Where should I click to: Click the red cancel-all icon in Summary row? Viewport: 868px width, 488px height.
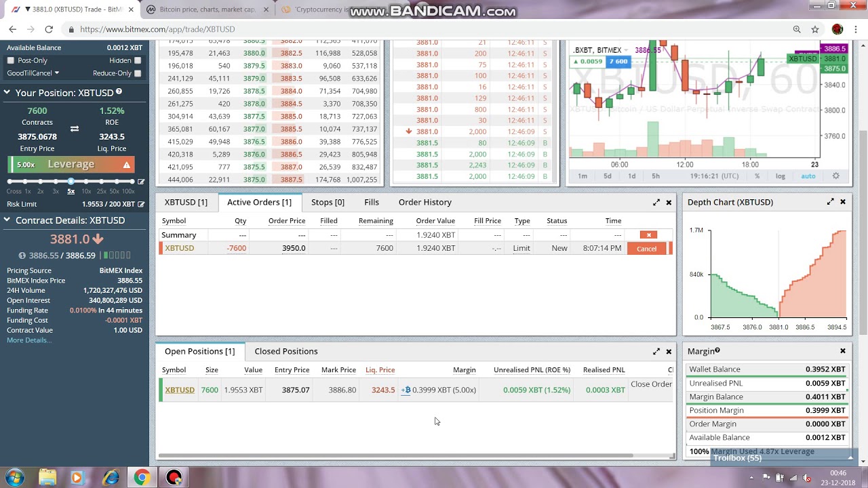pyautogui.click(x=648, y=235)
